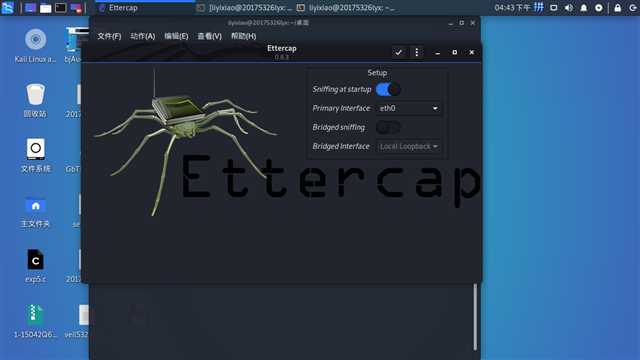Toggle the Bridged sniffing switch
This screenshot has height=360, width=640.
coord(388,127)
